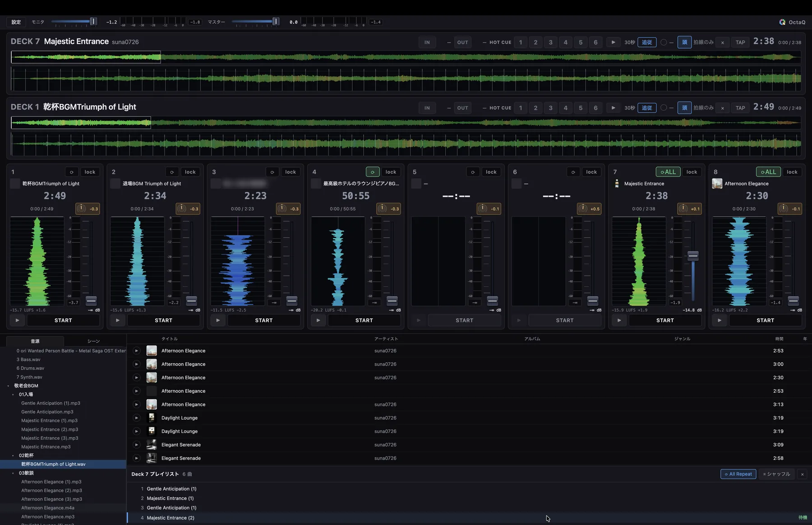Viewport: 812px width, 525px height.
Task: Click the gain knob on deck 4
Action: point(383,208)
